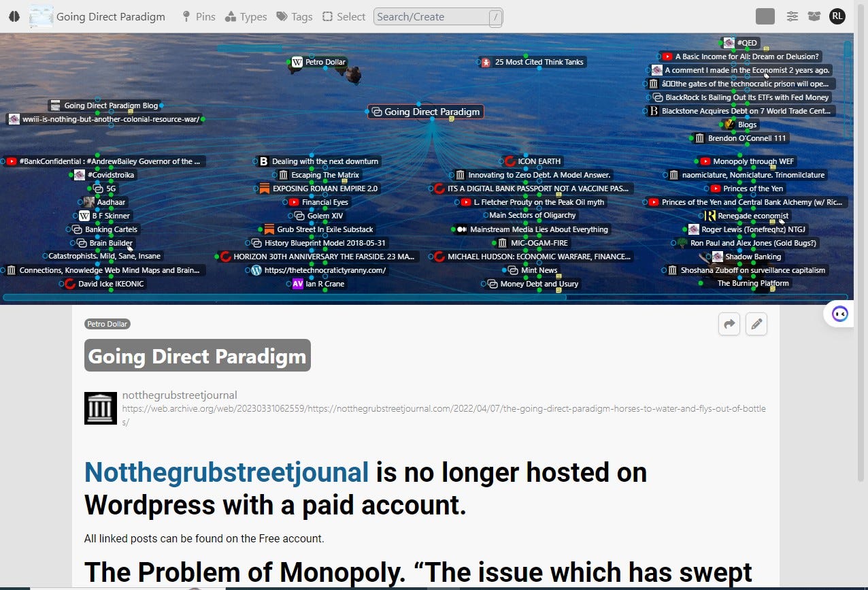Click the YouTube icon on Monopoly through WEF
Image resolution: width=868 pixels, height=590 pixels.
(x=704, y=161)
